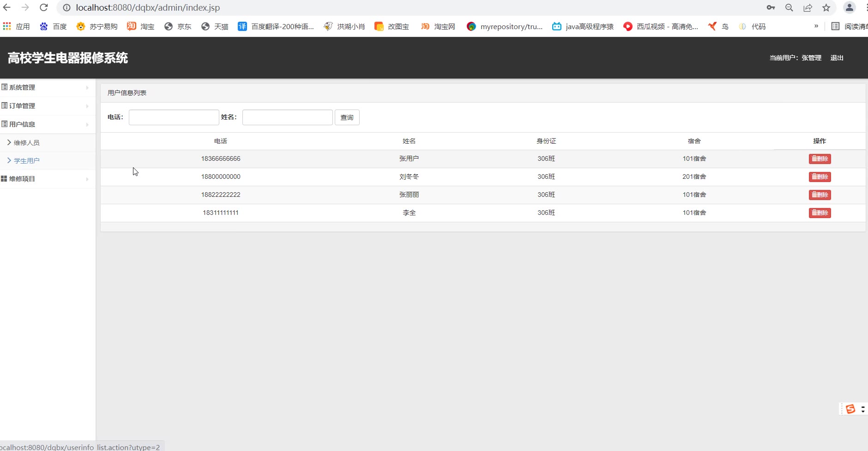Open the 西瓜视频 bookmark
The image size is (868, 451).
pyautogui.click(x=661, y=26)
